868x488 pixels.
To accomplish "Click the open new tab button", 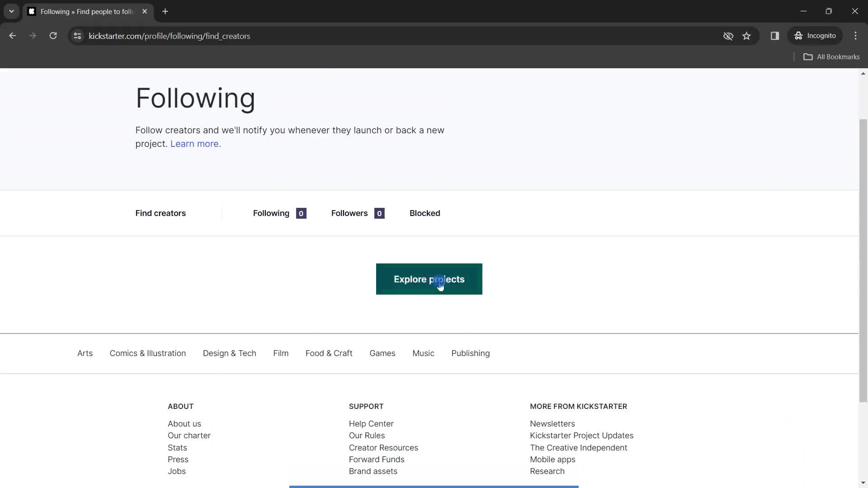I will point(166,11).
